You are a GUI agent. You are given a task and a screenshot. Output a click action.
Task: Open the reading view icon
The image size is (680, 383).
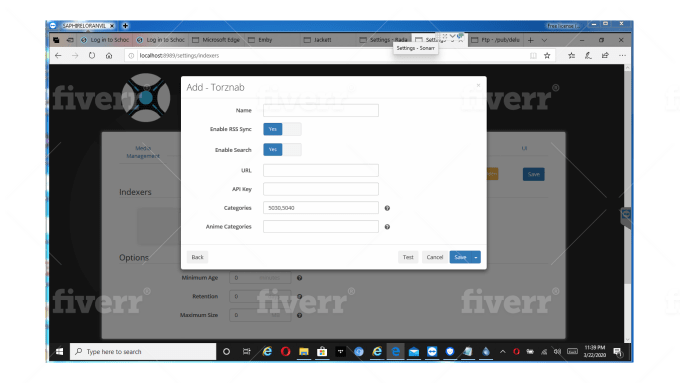click(533, 56)
